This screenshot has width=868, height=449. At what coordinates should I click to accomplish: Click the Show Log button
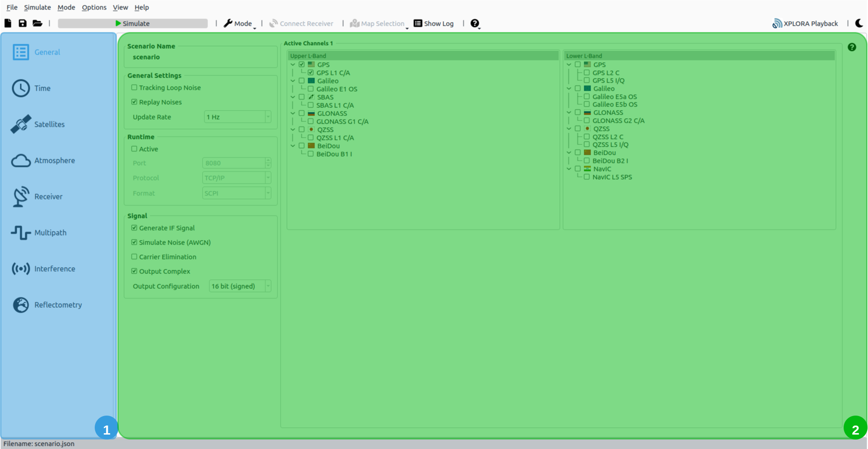click(434, 23)
